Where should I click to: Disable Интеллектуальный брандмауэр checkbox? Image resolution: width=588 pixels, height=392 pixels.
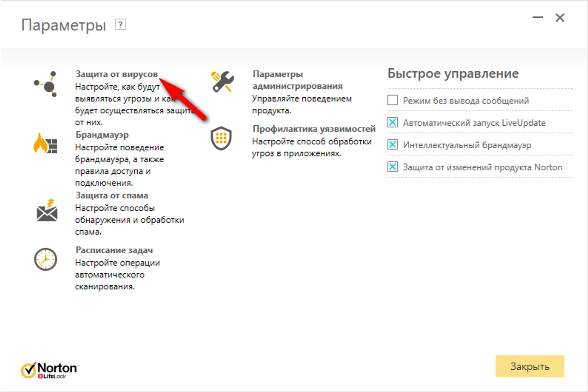(392, 144)
